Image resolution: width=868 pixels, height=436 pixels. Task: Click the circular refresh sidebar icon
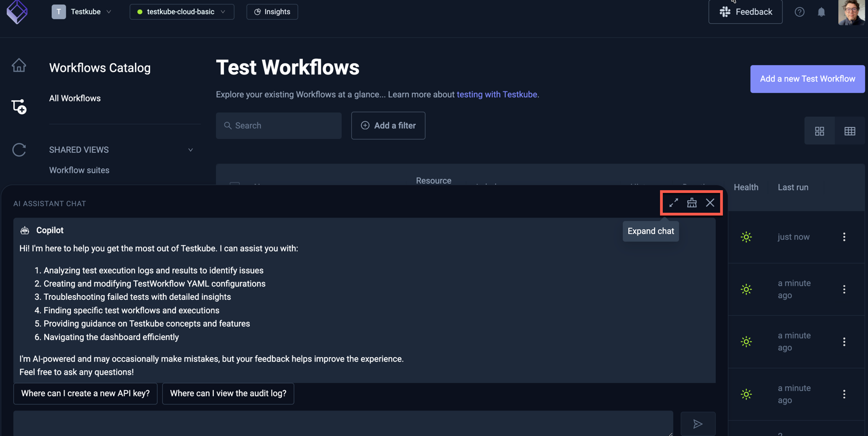19,150
